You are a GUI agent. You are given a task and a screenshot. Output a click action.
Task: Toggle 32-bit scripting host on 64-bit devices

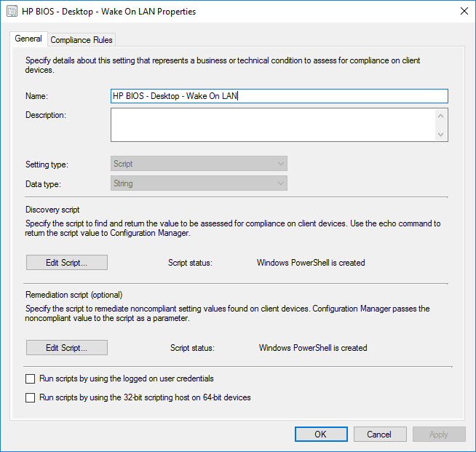pyautogui.click(x=30, y=397)
